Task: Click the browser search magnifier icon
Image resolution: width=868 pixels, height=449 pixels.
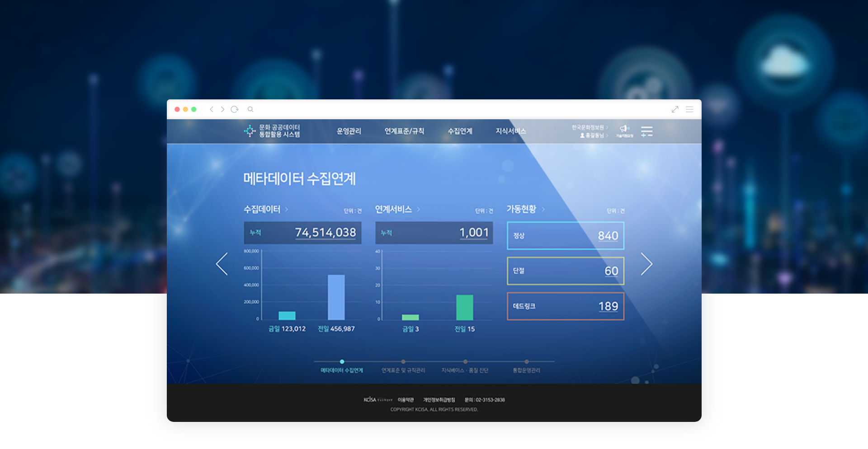Action: pos(250,109)
